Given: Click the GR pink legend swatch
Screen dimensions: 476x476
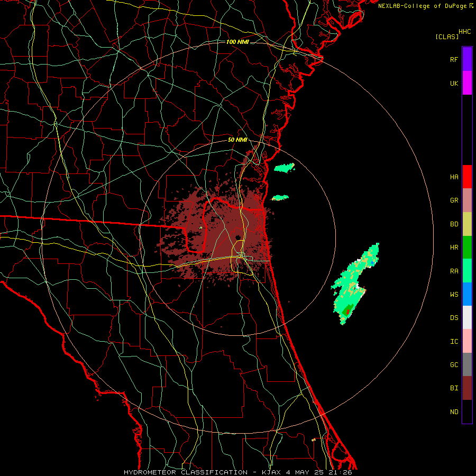Looking at the screenshot, I should pyautogui.click(x=467, y=200).
